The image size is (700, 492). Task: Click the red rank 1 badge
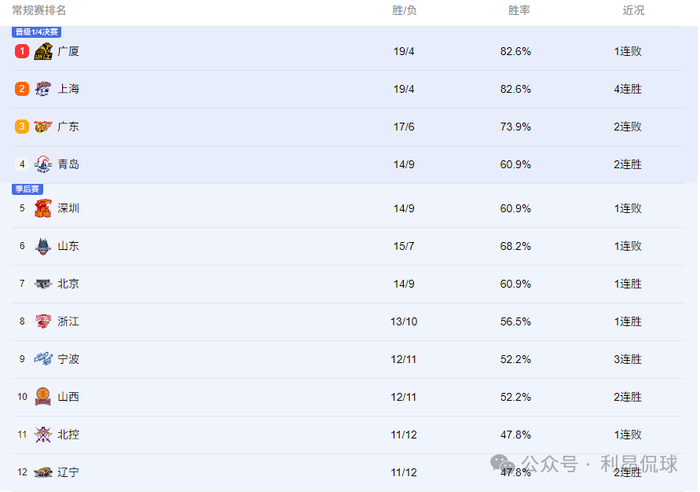pyautogui.click(x=22, y=51)
